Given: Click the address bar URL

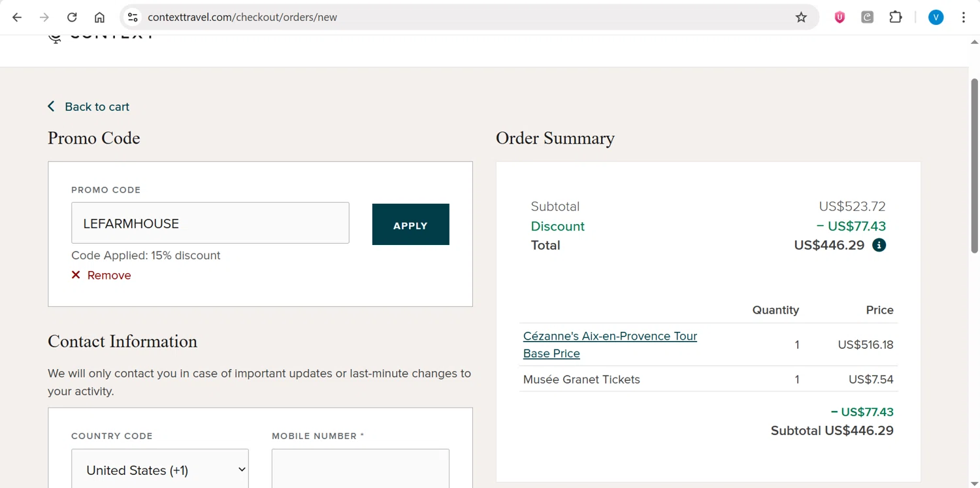Looking at the screenshot, I should click(242, 17).
